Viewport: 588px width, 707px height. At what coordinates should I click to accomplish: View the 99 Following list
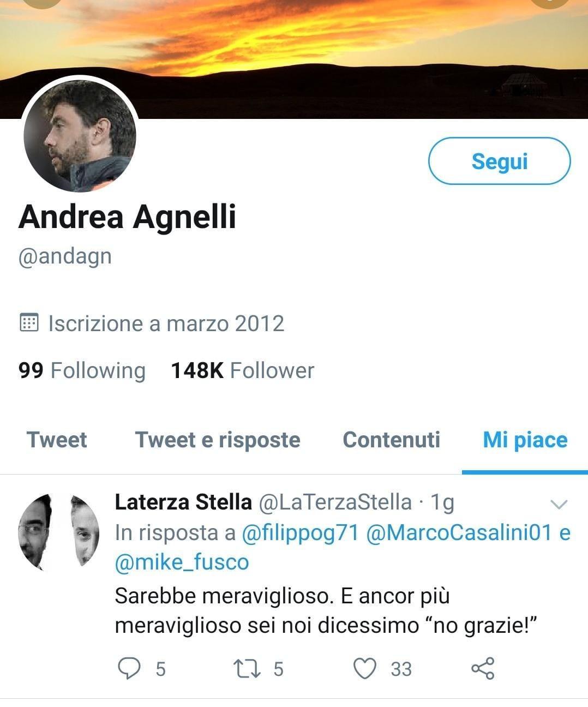(82, 370)
